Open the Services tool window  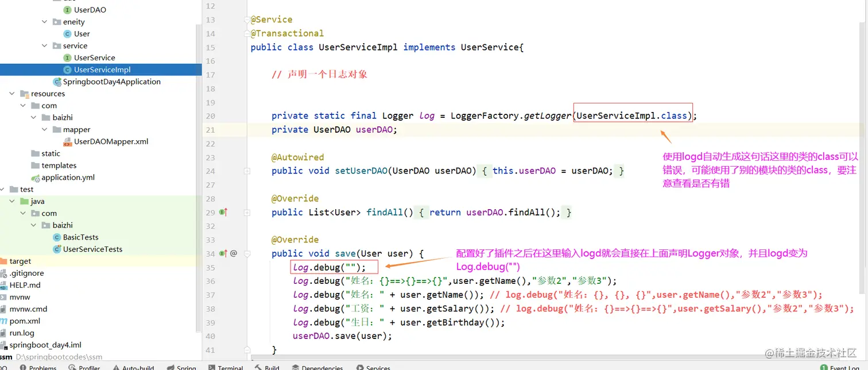point(373,367)
